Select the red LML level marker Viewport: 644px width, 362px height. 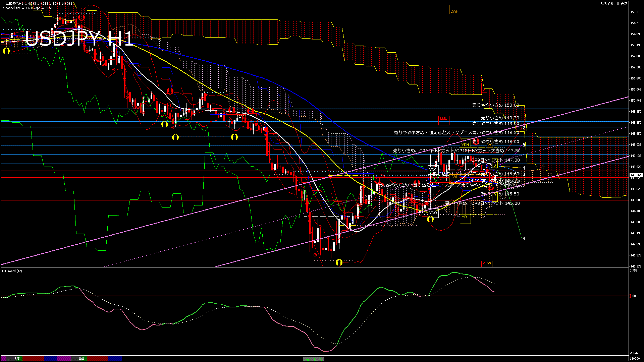[443, 118]
